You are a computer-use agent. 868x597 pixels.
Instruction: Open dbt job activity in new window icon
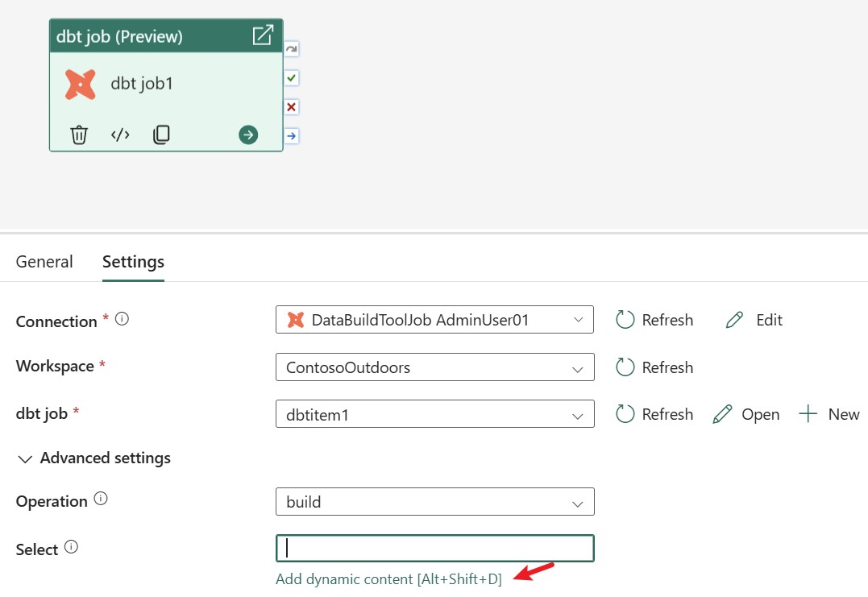tap(263, 35)
